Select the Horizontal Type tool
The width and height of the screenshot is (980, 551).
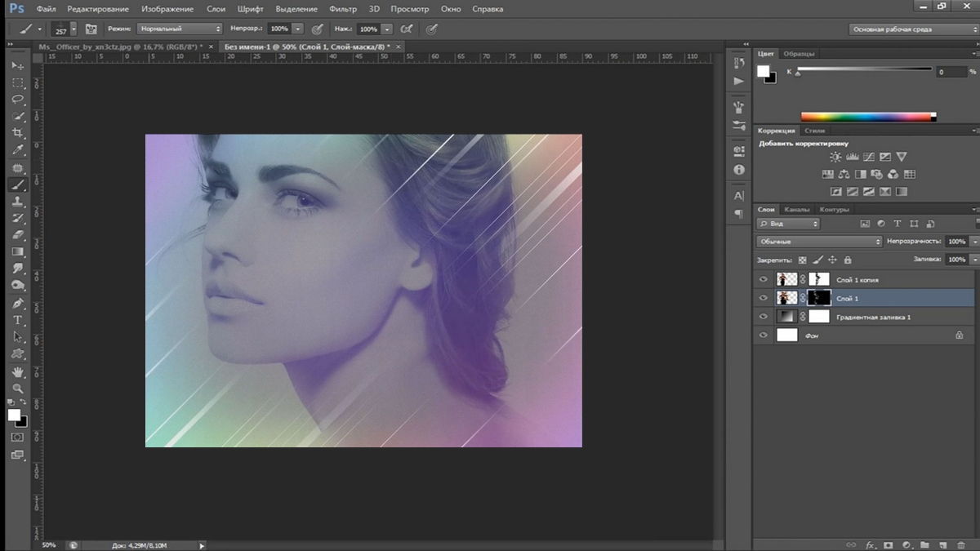(x=18, y=320)
